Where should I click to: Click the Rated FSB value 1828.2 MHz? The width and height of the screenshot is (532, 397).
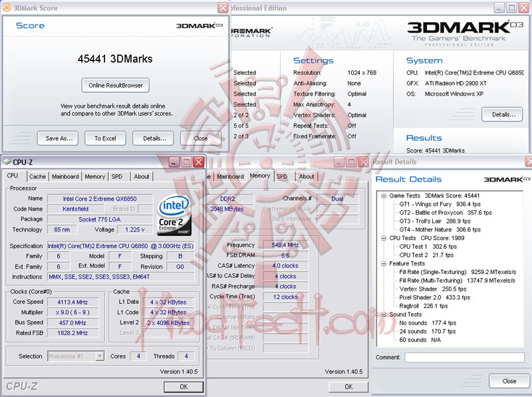pyautogui.click(x=72, y=333)
